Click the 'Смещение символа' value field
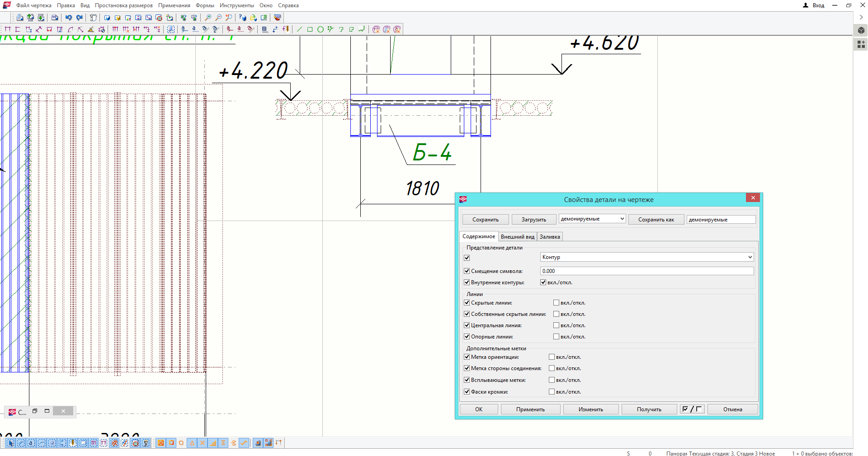Viewport: 868px width, 456px height. (x=646, y=271)
